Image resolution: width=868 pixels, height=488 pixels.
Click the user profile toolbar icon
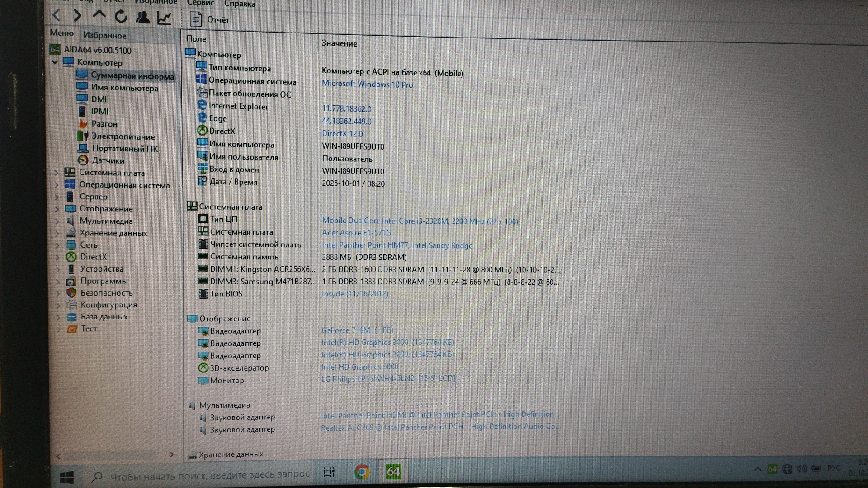point(142,17)
